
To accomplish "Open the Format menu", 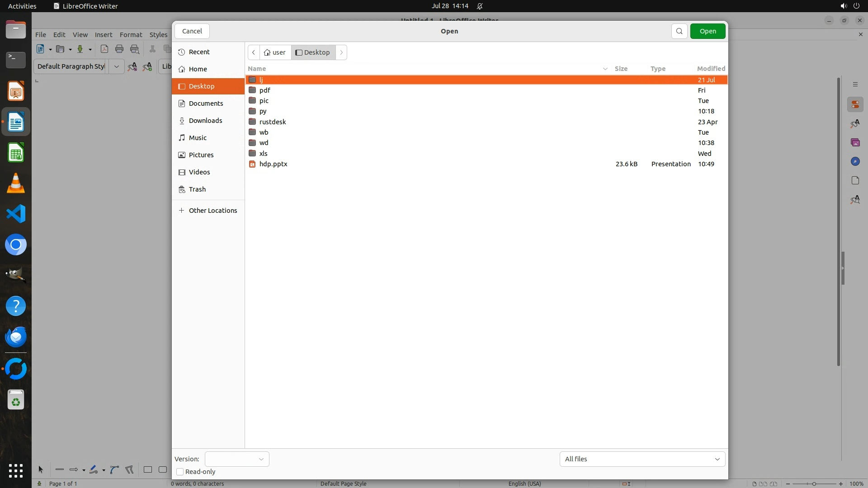I will 131,35.
